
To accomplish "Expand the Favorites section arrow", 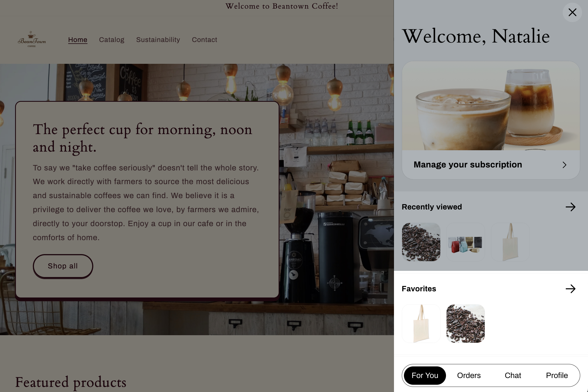I will point(571,289).
